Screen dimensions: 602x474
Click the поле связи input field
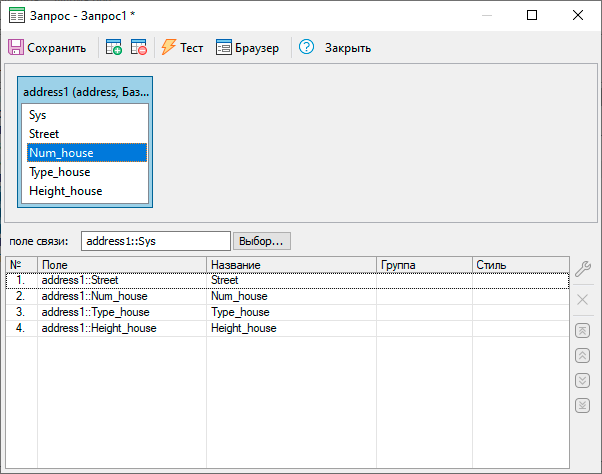(156, 241)
